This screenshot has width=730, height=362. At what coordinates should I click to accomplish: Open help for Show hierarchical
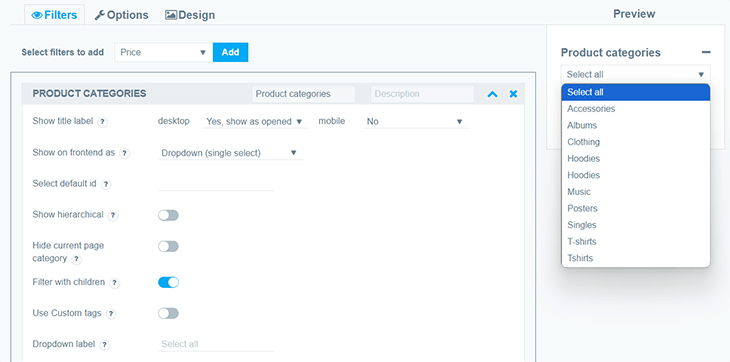coord(113,215)
